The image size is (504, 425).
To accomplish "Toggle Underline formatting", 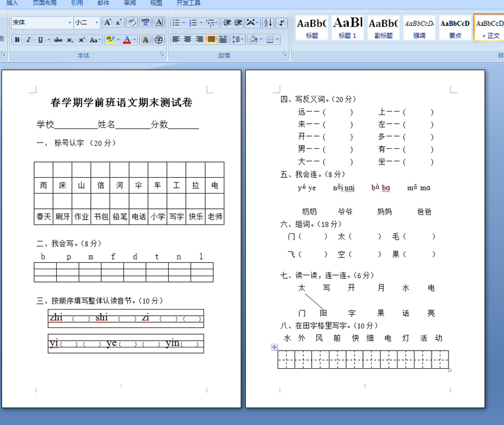I will 40,40.
